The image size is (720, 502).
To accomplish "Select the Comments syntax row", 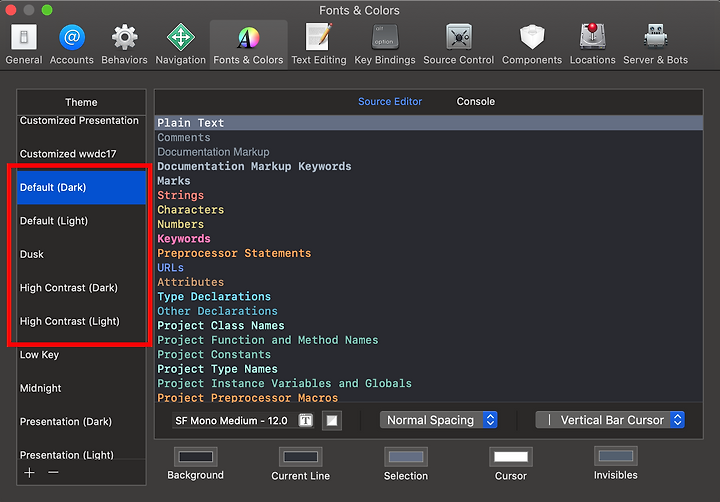I will [429, 137].
